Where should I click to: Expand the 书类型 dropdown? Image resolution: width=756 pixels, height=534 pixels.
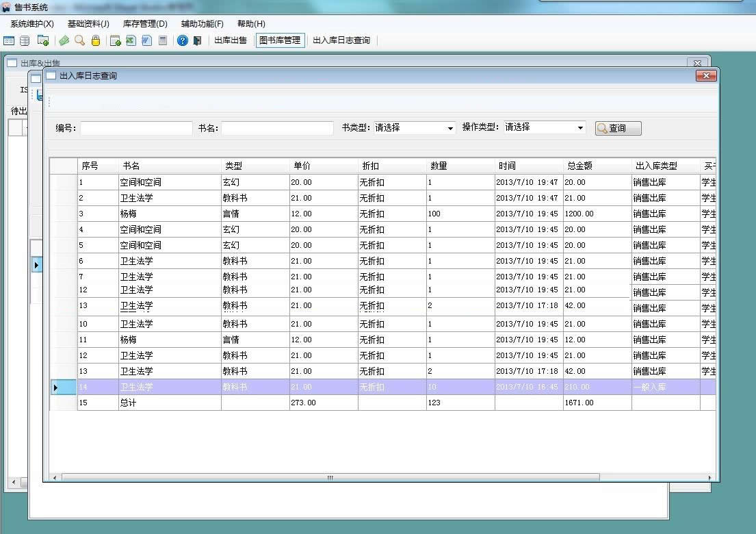450,128
